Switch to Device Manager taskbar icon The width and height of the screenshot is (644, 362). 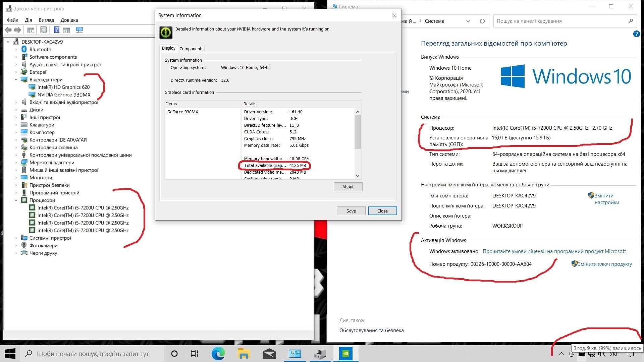[320, 354]
